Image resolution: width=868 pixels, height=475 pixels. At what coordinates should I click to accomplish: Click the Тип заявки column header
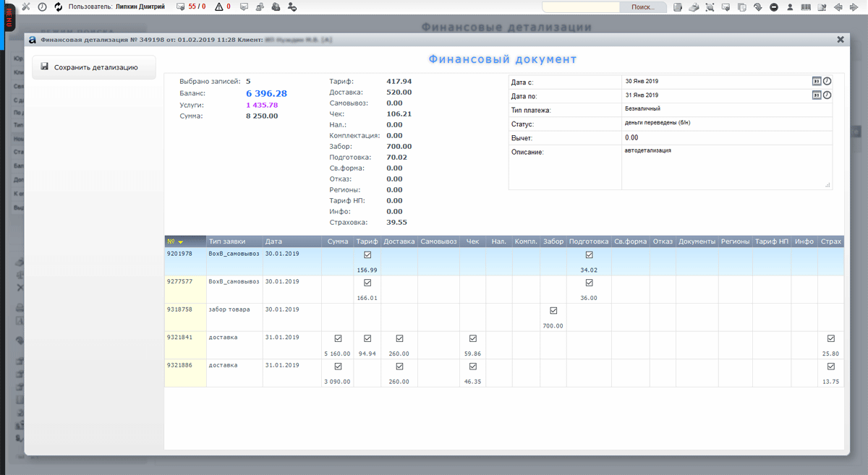pos(227,241)
